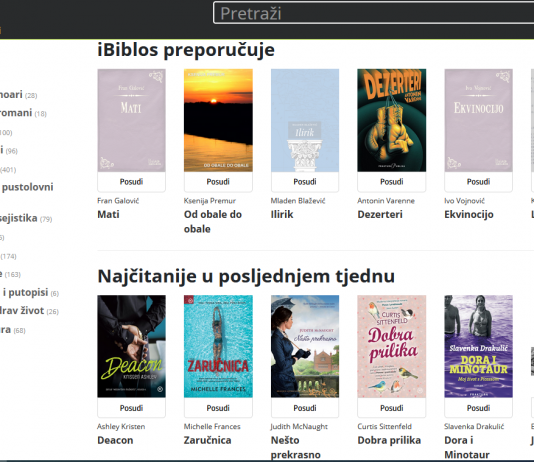Viewport: 534px width, 462px height.
Task: Open the Deacon book cover
Action: [131, 346]
